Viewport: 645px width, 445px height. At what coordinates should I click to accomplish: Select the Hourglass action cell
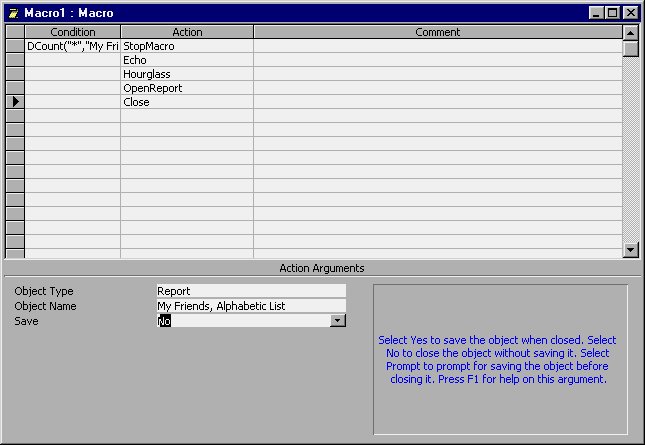186,74
